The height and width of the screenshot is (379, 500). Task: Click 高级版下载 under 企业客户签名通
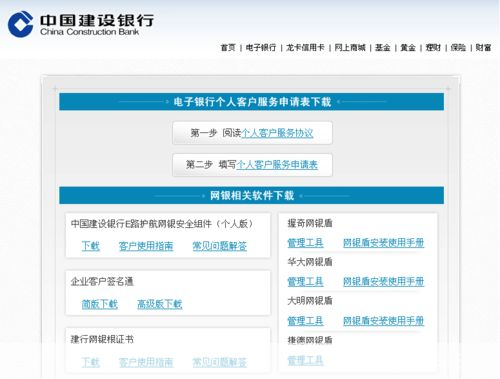pyautogui.click(x=160, y=304)
